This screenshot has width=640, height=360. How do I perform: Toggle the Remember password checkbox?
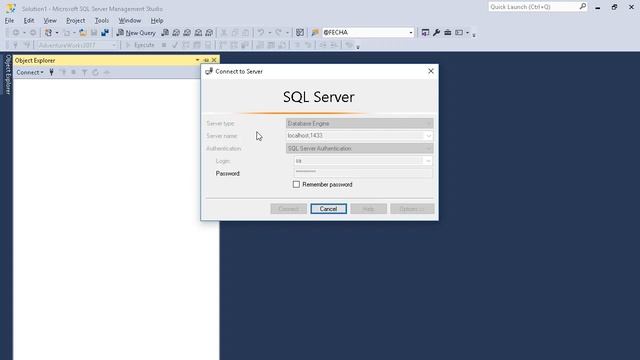[x=296, y=184]
